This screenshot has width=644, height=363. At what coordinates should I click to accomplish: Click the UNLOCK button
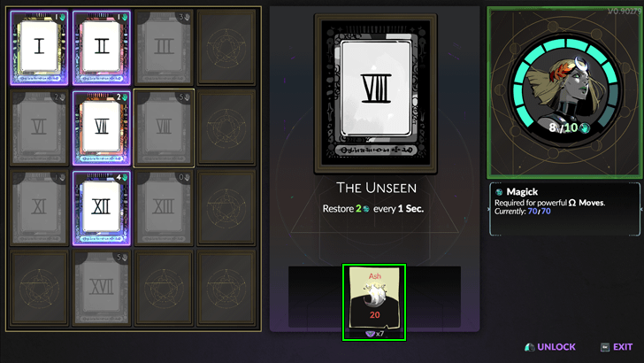[550, 347]
